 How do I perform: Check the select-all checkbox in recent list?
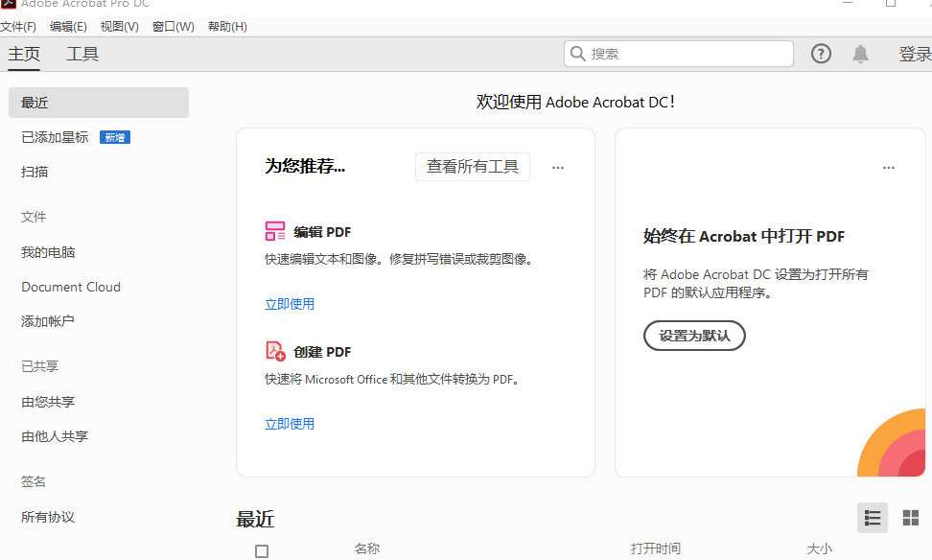(x=262, y=551)
